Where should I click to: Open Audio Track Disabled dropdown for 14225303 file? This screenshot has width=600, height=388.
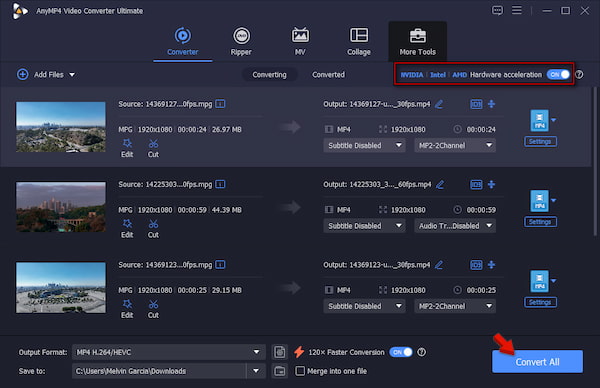(x=455, y=226)
